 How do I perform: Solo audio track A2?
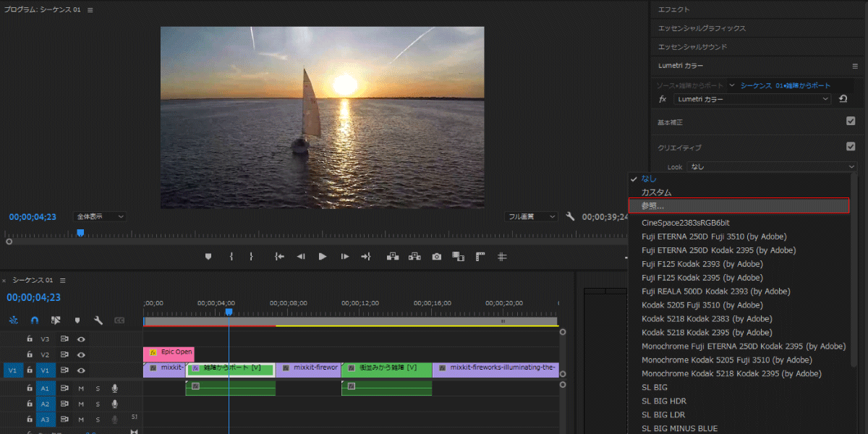click(x=98, y=404)
